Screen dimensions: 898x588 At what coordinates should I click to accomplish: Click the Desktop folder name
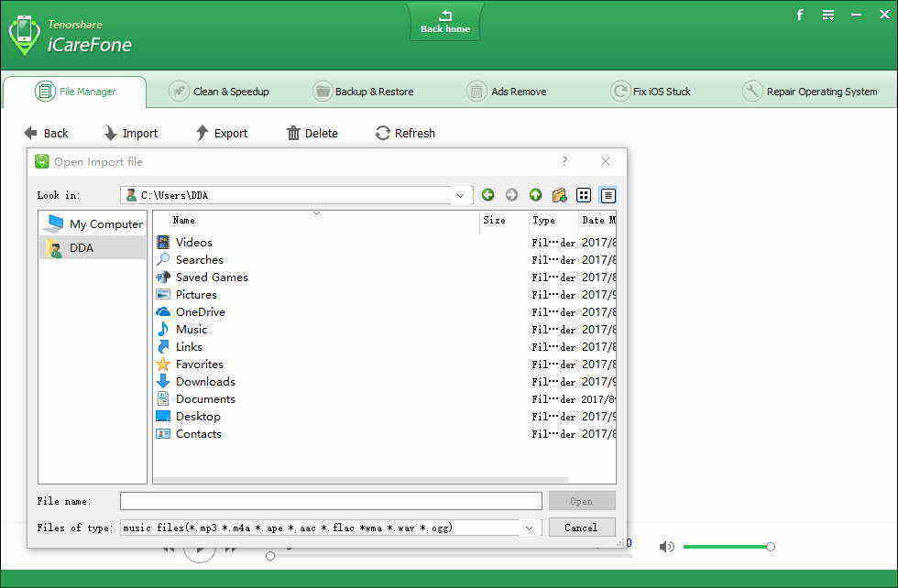click(x=198, y=416)
